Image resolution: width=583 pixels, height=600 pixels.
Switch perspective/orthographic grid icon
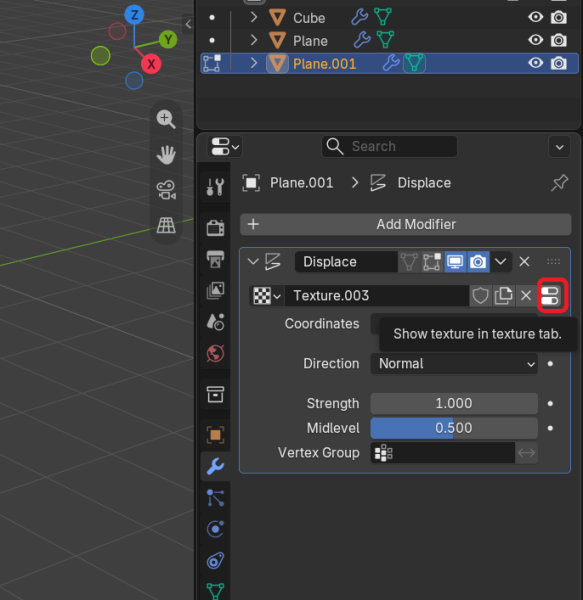[x=166, y=225]
